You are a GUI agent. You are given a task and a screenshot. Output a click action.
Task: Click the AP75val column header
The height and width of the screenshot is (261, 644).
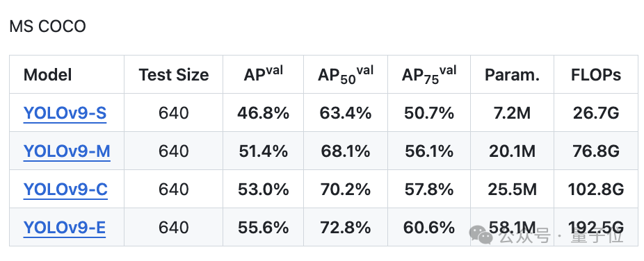(429, 75)
